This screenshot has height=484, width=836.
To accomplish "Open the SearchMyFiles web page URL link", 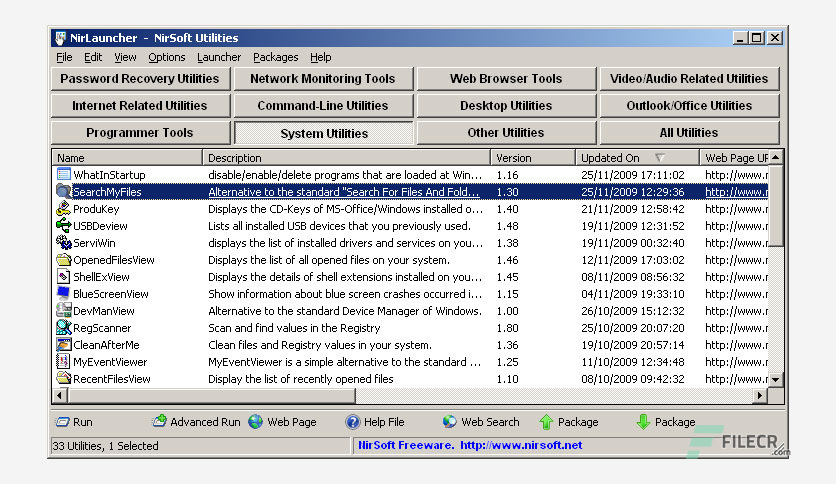I will [736, 192].
